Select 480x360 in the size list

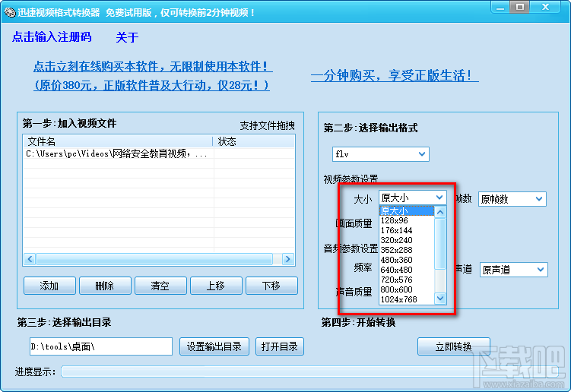click(407, 260)
